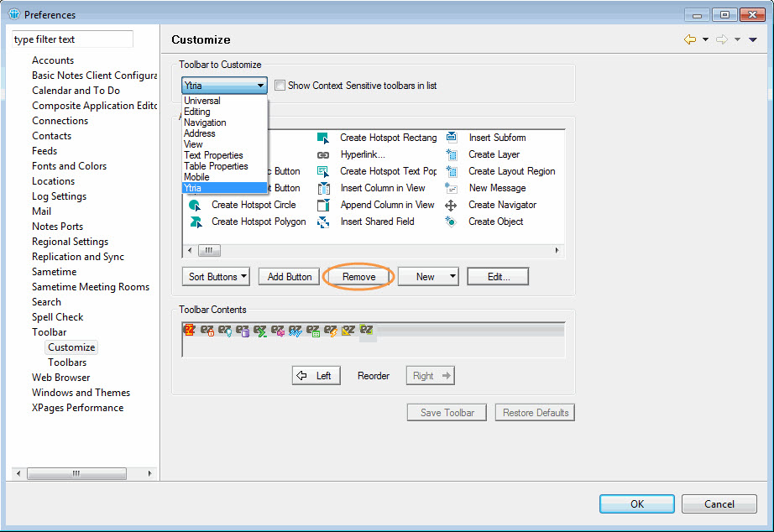Image resolution: width=774 pixels, height=532 pixels.
Task: Open the Sort Buttons dropdown
Action: pos(216,276)
